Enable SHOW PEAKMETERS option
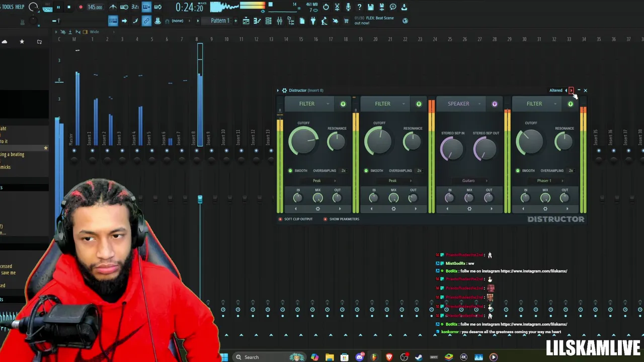 326,219
